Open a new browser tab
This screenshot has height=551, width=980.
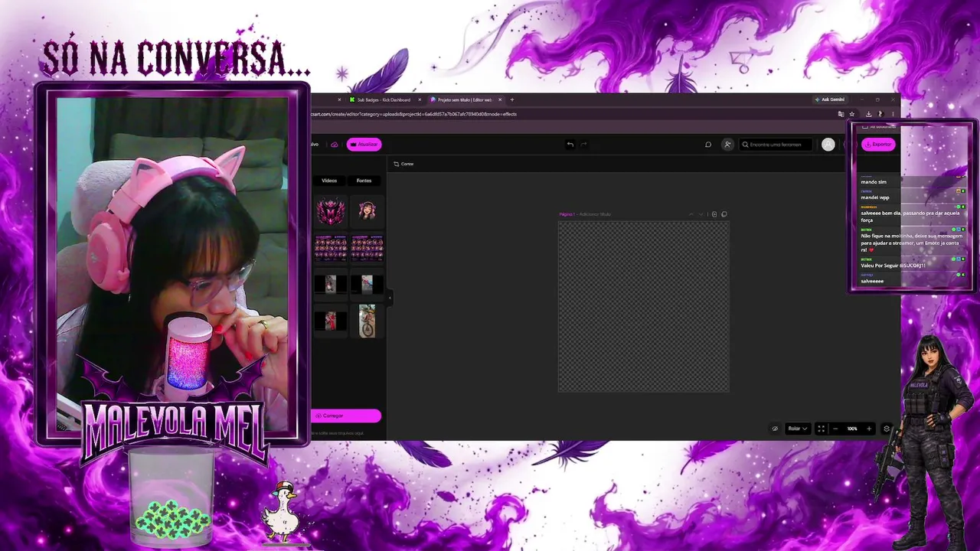[512, 99]
